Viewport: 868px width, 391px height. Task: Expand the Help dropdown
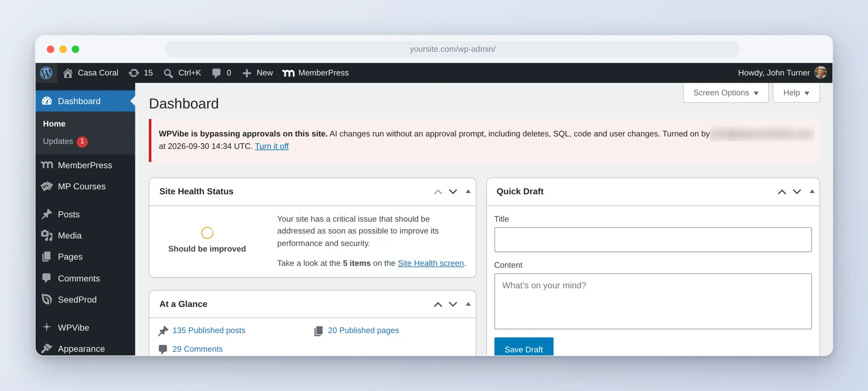click(x=796, y=93)
